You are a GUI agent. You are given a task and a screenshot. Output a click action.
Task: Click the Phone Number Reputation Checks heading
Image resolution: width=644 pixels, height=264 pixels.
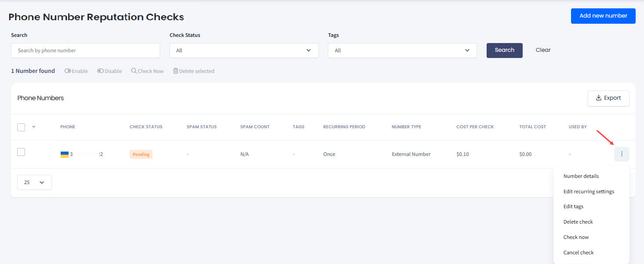click(96, 17)
